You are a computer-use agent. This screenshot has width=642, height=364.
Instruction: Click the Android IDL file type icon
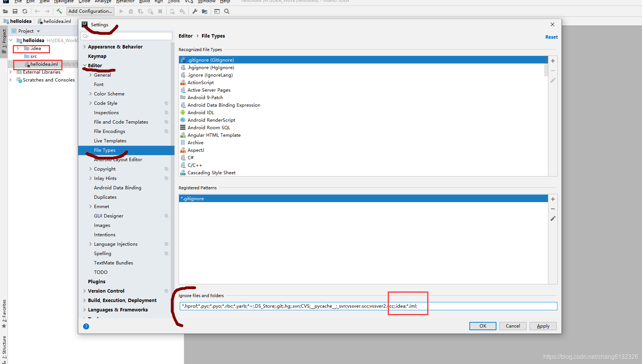183,113
